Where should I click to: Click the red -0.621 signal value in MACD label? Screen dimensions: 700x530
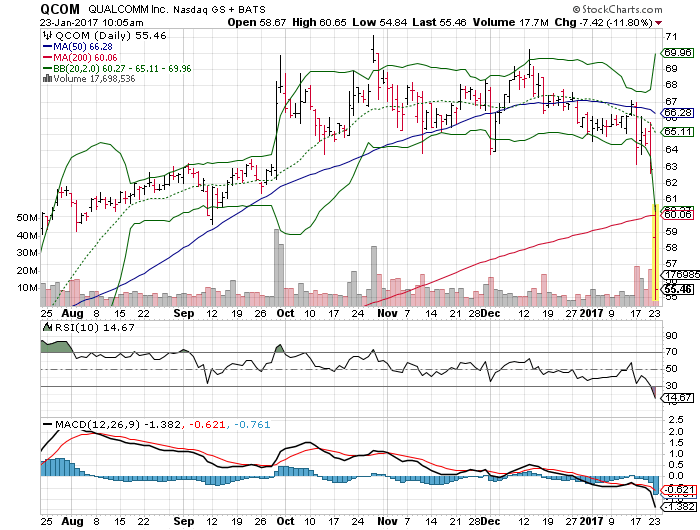207,424
